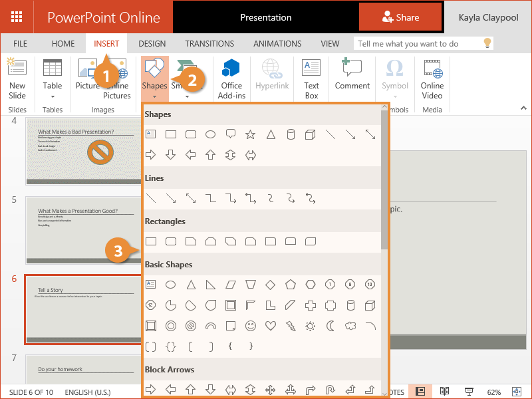Insert an Online Video
Viewport: 532px width, 399px height.
coord(432,79)
